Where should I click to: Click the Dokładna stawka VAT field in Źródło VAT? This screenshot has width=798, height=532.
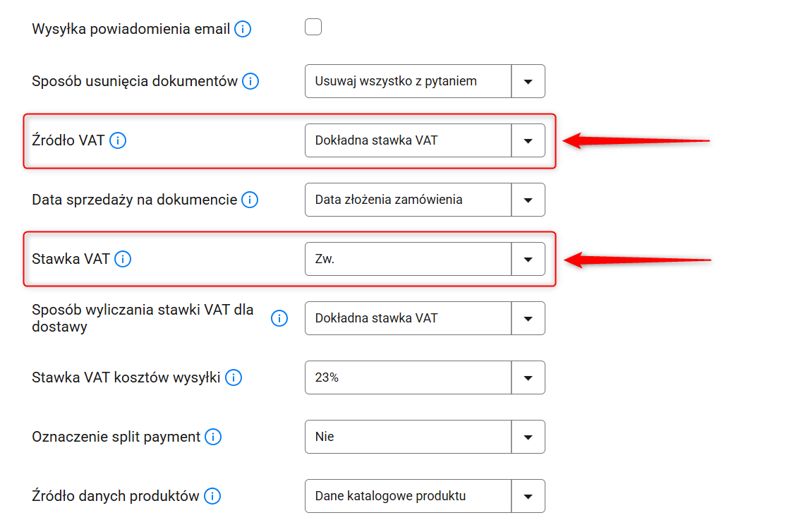tap(408, 140)
